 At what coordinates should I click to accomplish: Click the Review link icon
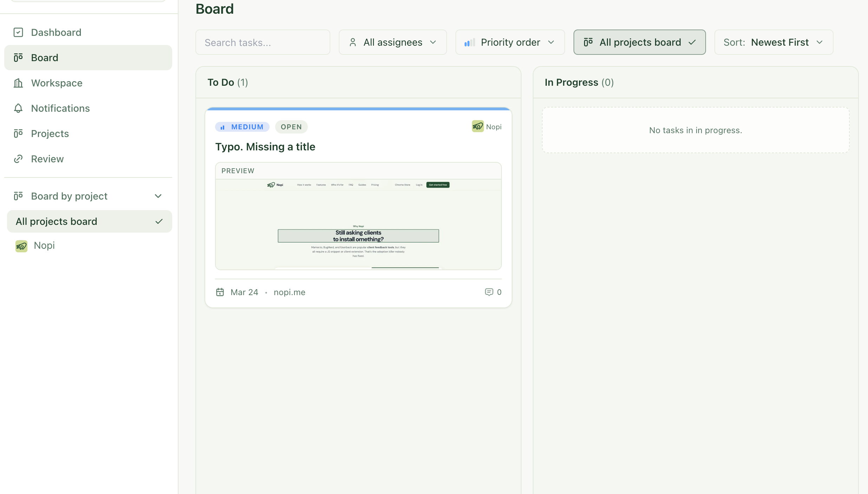coord(18,158)
